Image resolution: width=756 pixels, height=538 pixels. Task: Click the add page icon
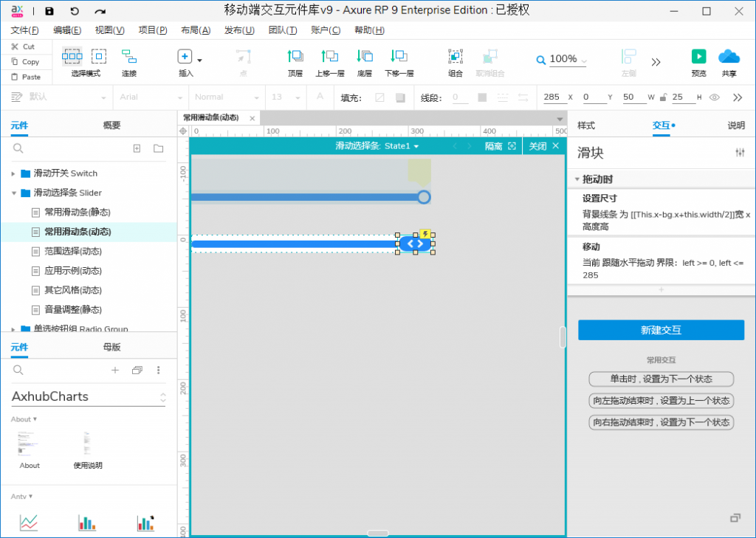click(137, 148)
